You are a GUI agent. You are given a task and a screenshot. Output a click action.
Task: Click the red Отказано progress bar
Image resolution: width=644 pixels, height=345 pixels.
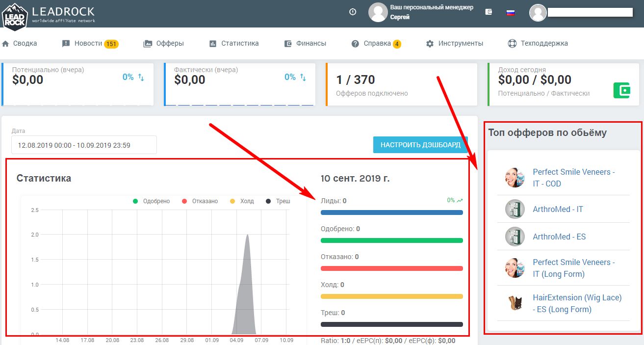(x=392, y=268)
